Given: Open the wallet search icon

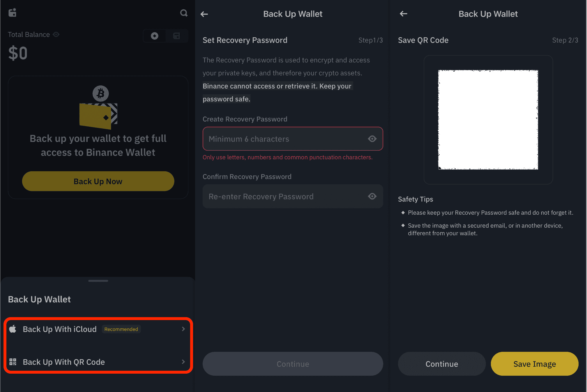Looking at the screenshot, I should point(183,13).
